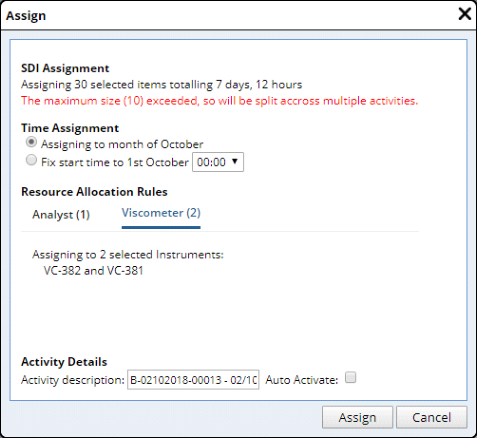Viewport: 477px width, 438px height.
Task: Click the red maximum size exceeded warning
Action: (x=219, y=101)
